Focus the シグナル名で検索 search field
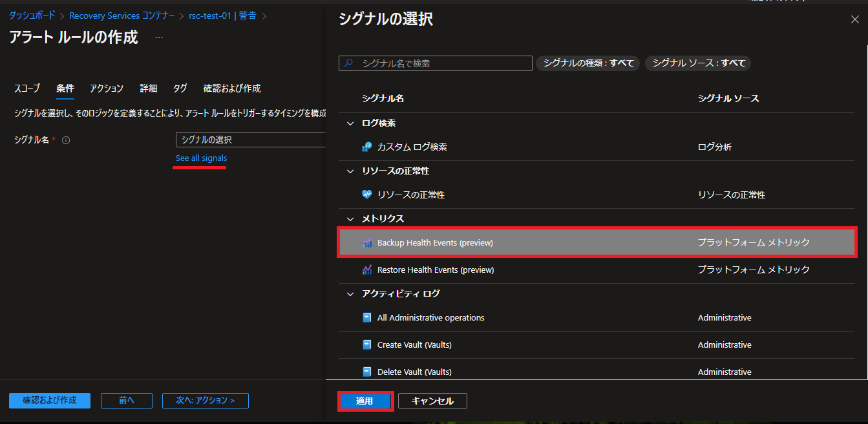The height and width of the screenshot is (424, 868). tap(436, 63)
